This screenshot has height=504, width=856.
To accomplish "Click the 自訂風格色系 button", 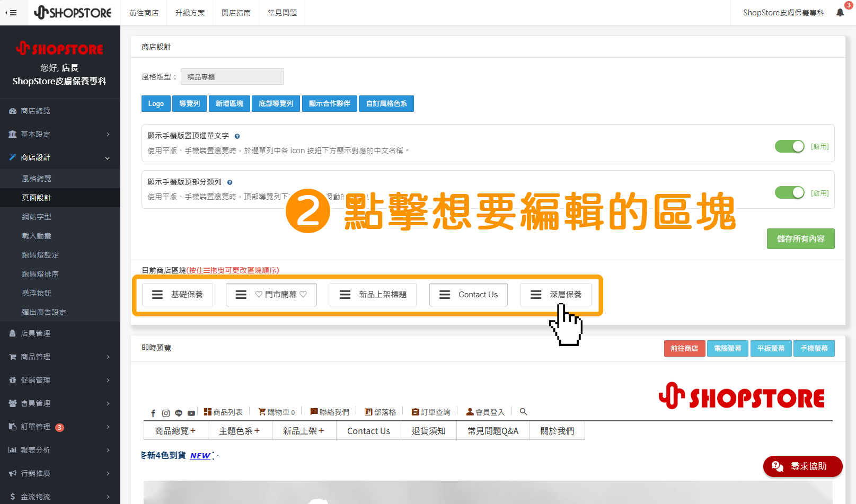I will pyautogui.click(x=386, y=103).
